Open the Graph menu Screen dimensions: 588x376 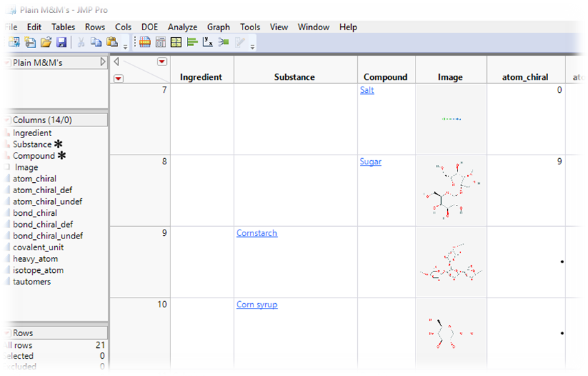click(218, 27)
